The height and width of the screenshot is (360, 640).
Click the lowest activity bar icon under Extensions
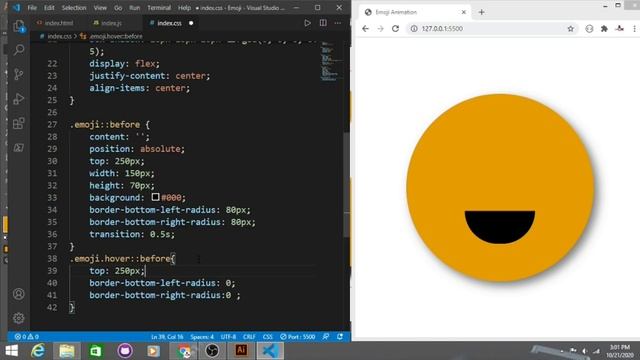19,148
